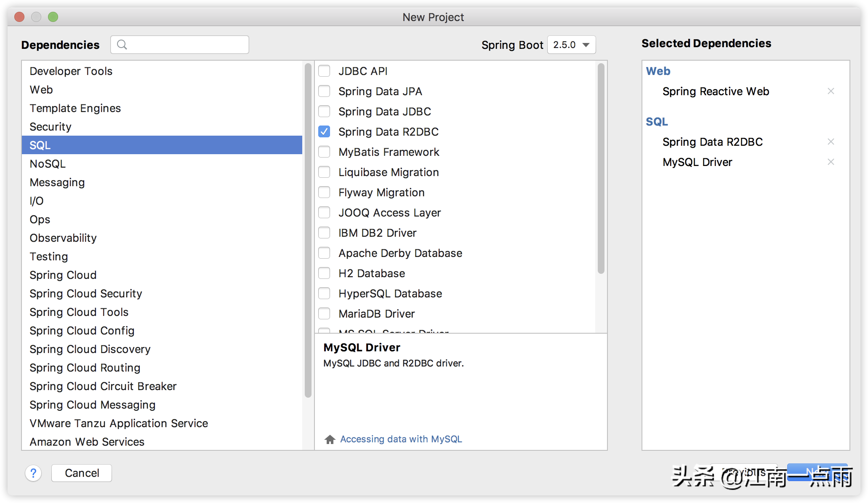Focus the dependencies search field
The image size is (868, 503).
pyautogui.click(x=180, y=45)
